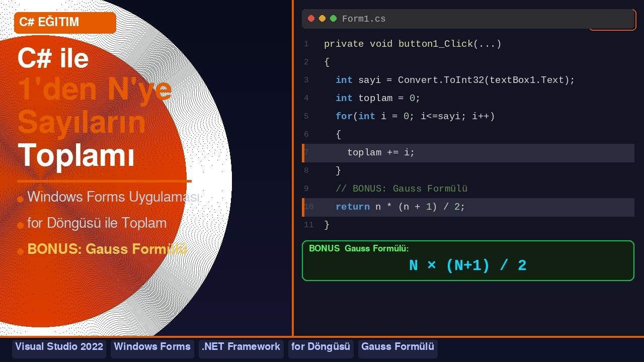Click the "C# EĞITIM" orange badge
The height and width of the screenshot is (362, 644).
65,23
